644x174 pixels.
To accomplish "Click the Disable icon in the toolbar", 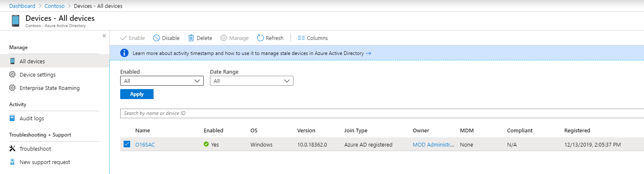I will coord(157,38).
